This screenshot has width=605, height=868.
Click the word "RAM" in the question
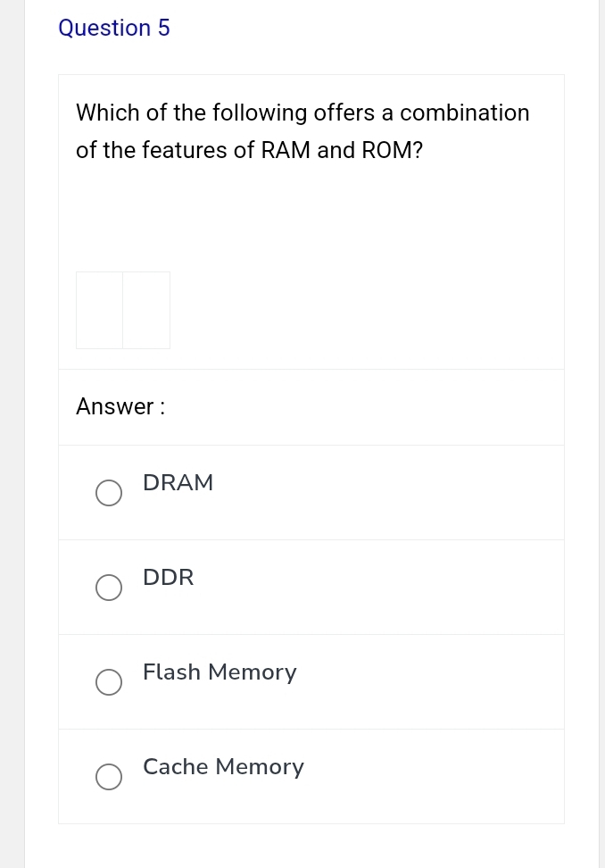tap(286, 151)
